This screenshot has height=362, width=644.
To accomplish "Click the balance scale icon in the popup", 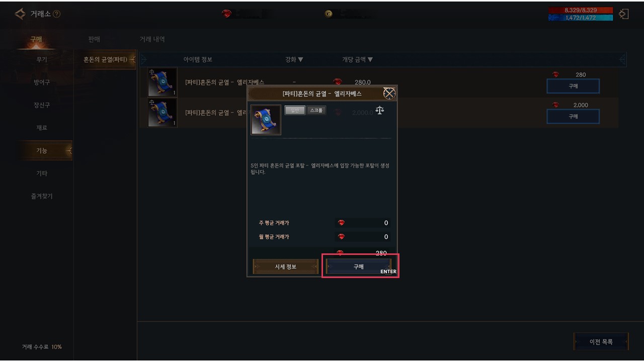I will pyautogui.click(x=380, y=110).
